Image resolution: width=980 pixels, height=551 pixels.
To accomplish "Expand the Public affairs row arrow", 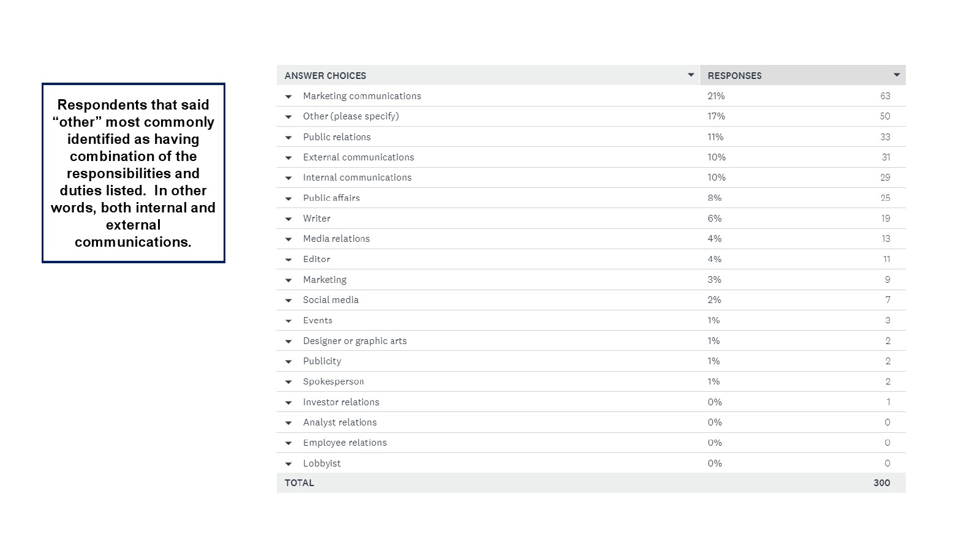I will click(x=288, y=199).
